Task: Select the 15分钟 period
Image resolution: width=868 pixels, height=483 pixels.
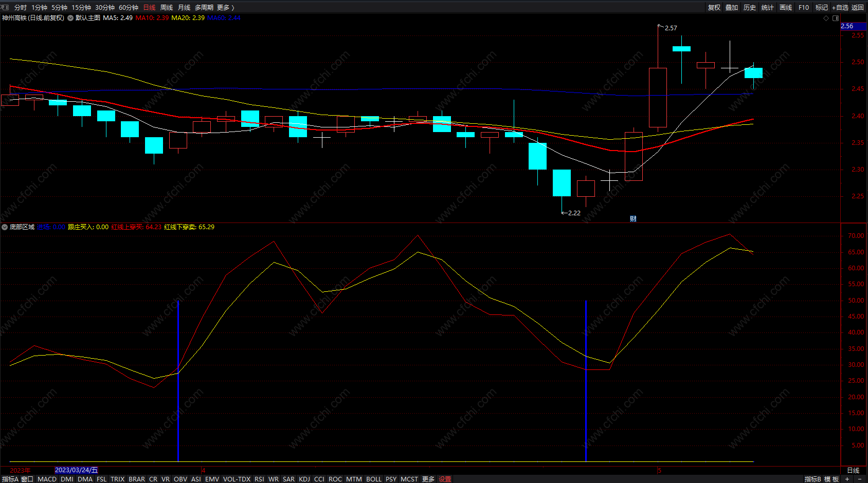Action: [81, 7]
